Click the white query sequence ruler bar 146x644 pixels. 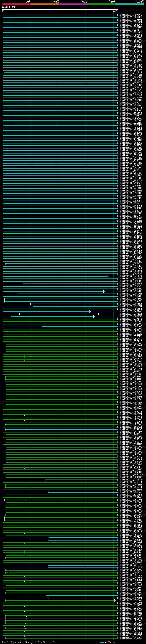[60, 10]
